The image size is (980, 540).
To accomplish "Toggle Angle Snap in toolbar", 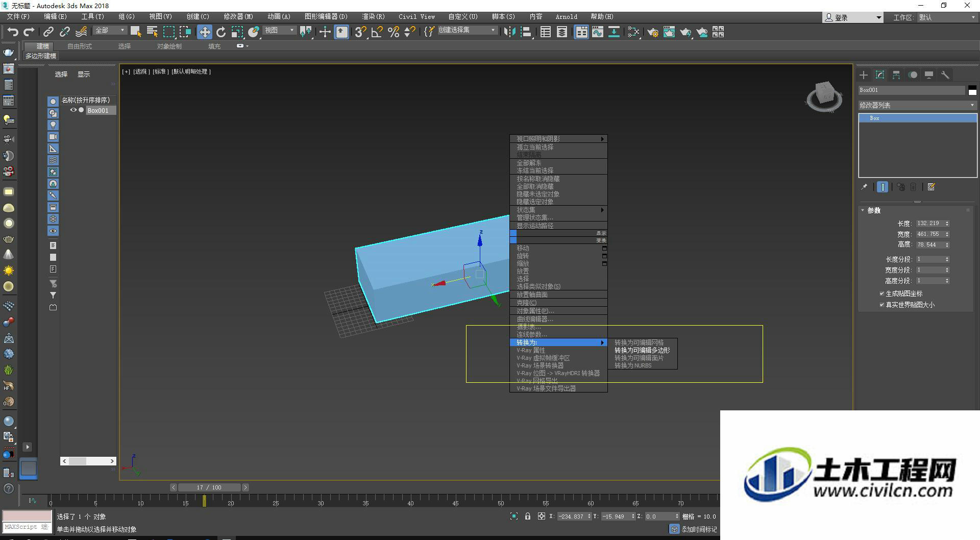I will point(377,32).
